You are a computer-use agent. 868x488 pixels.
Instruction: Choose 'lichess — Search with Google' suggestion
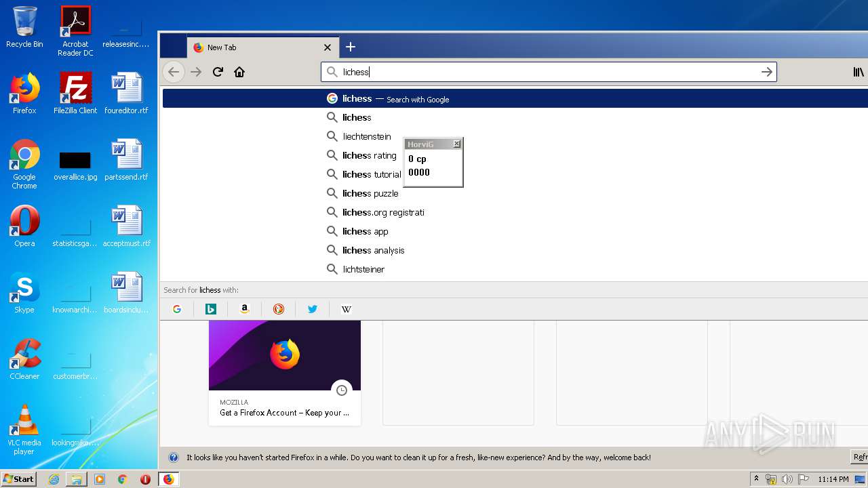(515, 98)
